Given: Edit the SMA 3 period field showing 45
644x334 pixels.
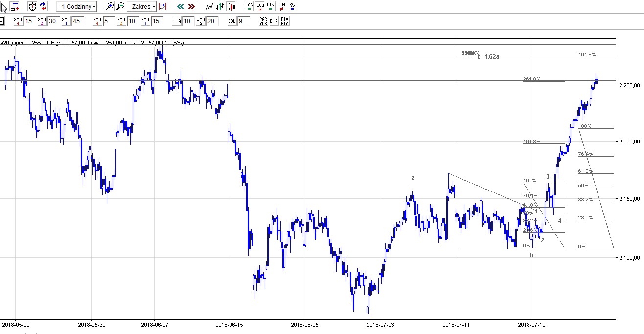Looking at the screenshot, I should [78, 21].
